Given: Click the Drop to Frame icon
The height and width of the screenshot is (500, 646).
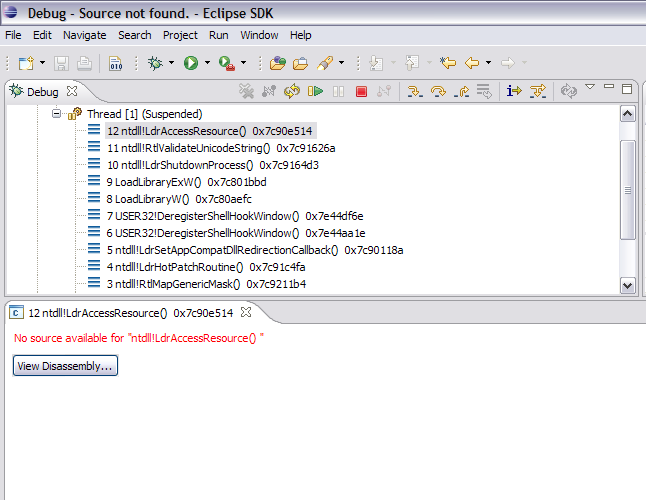Looking at the screenshot, I should point(484,91).
